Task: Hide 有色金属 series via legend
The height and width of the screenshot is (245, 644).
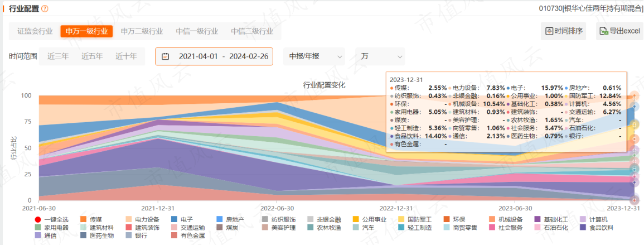Action: [187, 236]
